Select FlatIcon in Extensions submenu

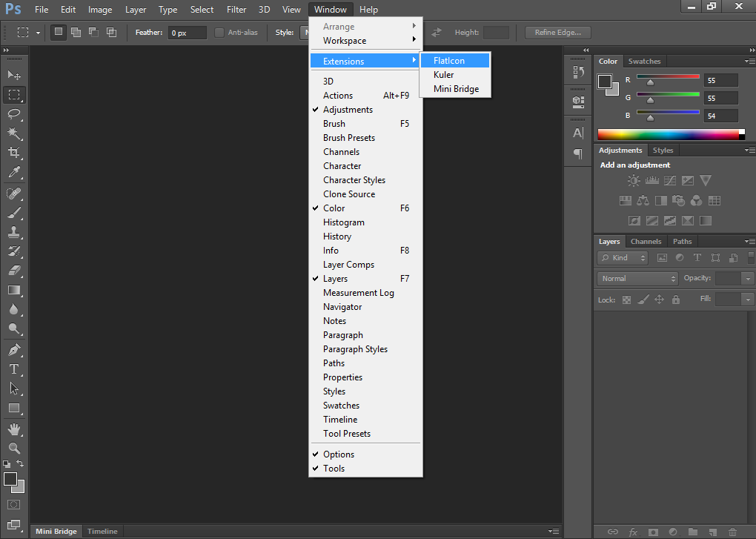tap(455, 60)
